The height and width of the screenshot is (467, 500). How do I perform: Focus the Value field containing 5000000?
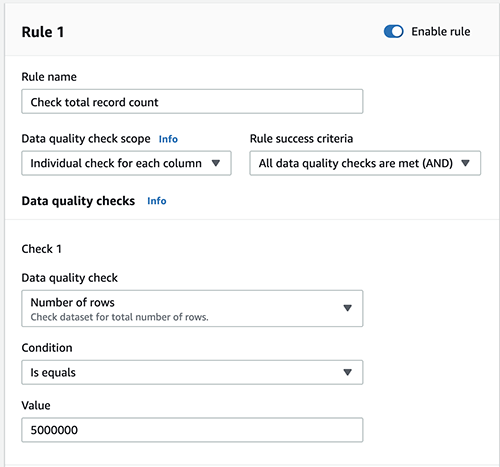pyautogui.click(x=192, y=430)
